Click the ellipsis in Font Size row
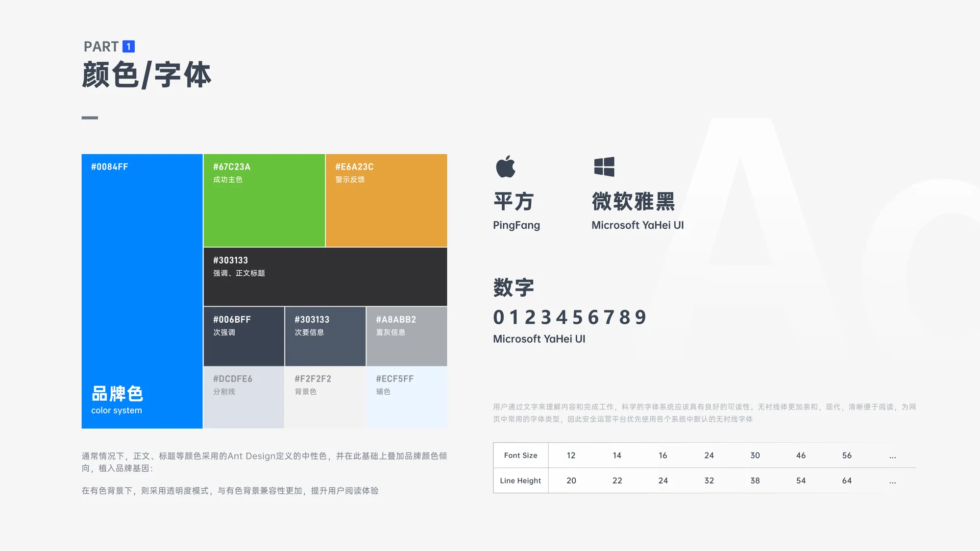The width and height of the screenshot is (980, 551). point(893,457)
